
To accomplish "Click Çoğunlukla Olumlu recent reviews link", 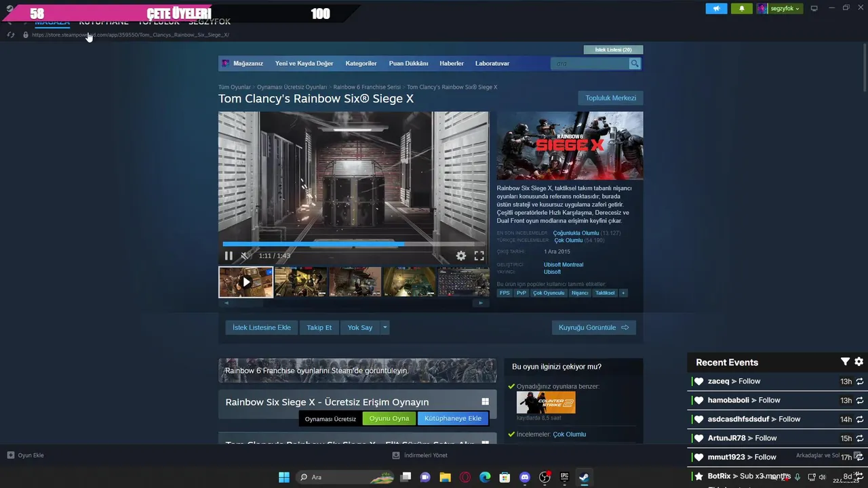I will pyautogui.click(x=576, y=233).
